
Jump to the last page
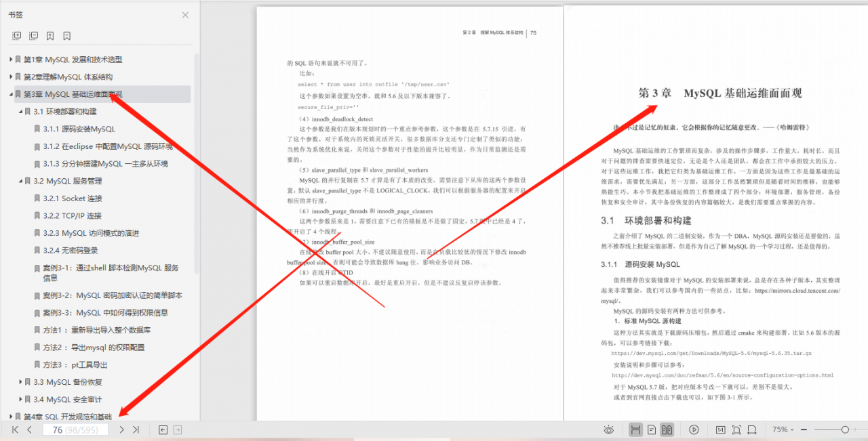pos(136,429)
